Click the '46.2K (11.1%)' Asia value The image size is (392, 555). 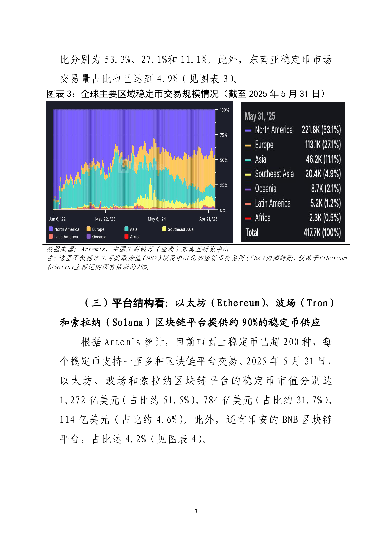pos(323,159)
